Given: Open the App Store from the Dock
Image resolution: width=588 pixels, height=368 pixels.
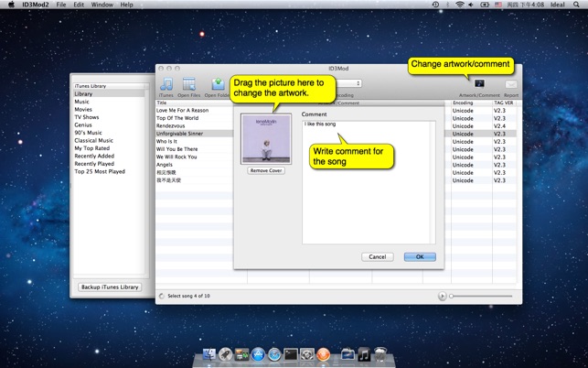Looking at the screenshot, I should pyautogui.click(x=259, y=354).
